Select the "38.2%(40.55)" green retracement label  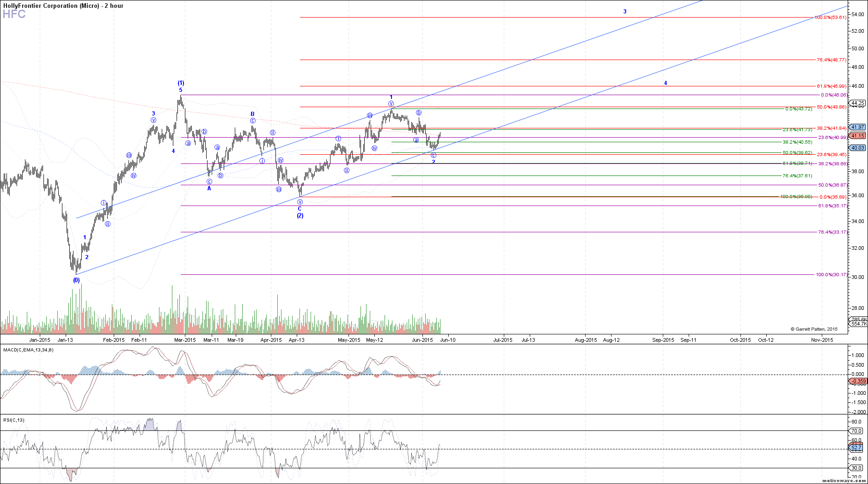pyautogui.click(x=797, y=142)
